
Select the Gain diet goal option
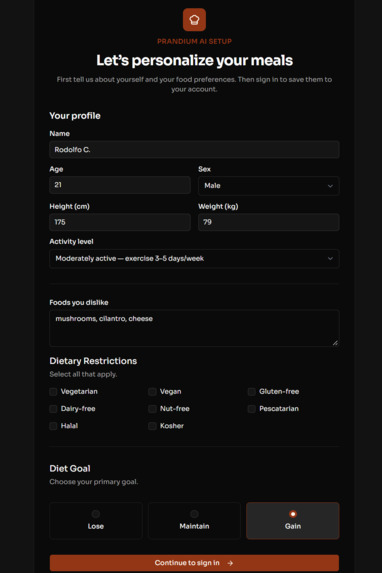[293, 521]
